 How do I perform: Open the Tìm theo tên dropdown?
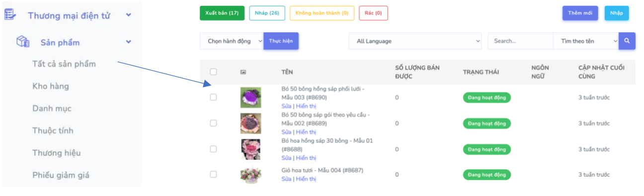[x=586, y=41]
